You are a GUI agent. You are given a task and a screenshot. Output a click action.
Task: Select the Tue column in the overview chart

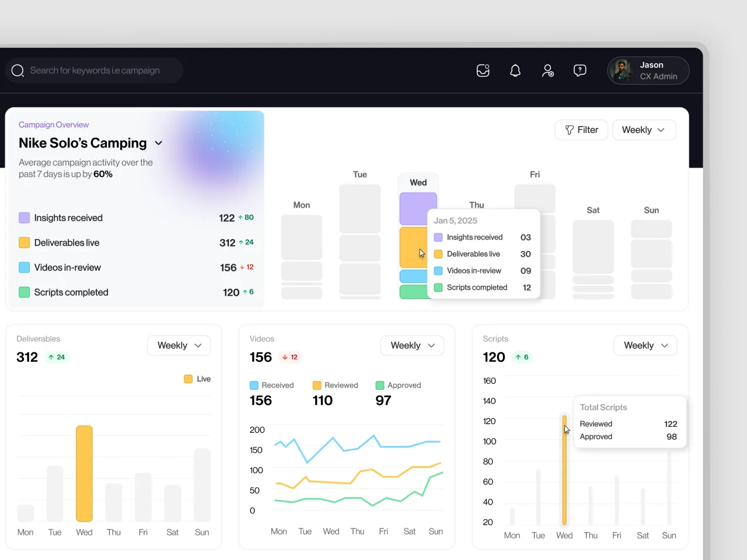(x=360, y=242)
